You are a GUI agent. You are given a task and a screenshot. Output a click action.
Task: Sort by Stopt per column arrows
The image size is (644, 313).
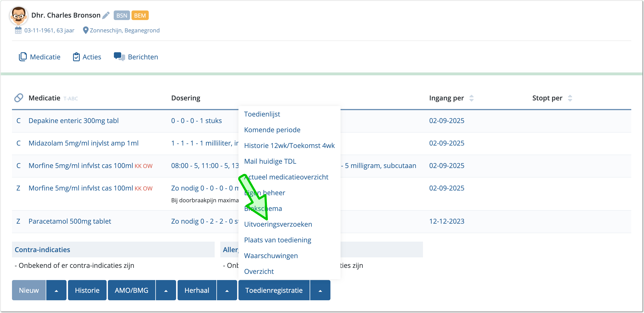coord(570,98)
